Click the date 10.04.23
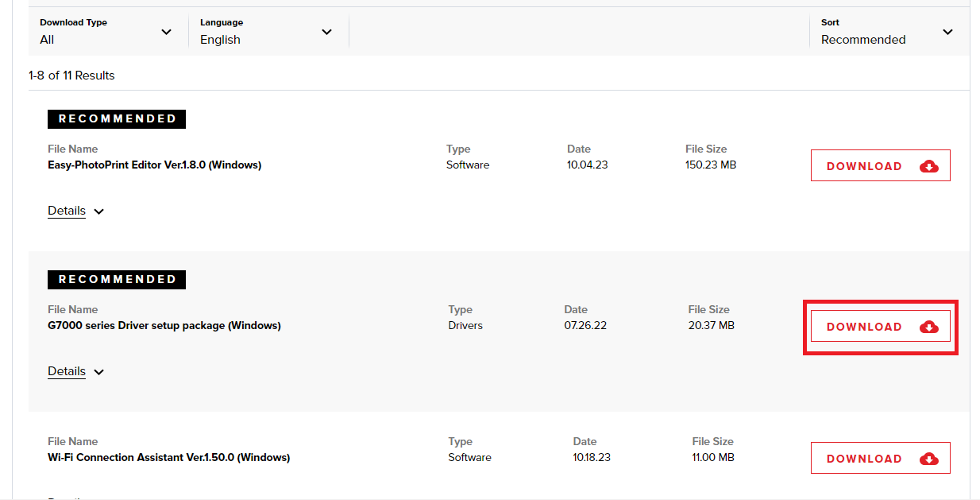The width and height of the screenshot is (980, 500). tap(588, 165)
